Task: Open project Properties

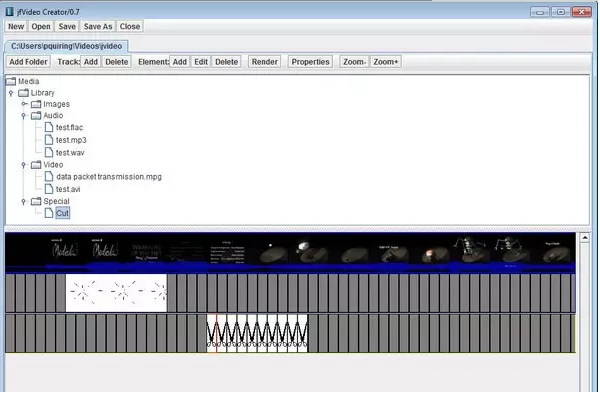Action: click(x=310, y=62)
